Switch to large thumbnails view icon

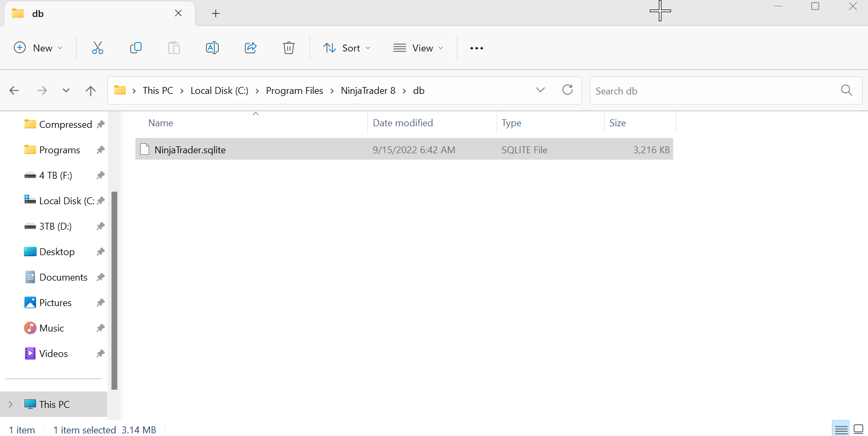[x=858, y=429]
